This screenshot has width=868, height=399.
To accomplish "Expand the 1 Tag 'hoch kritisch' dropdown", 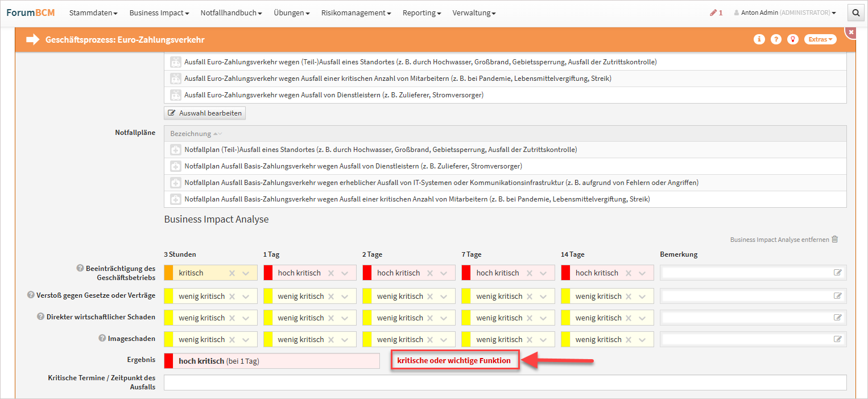I will point(345,273).
